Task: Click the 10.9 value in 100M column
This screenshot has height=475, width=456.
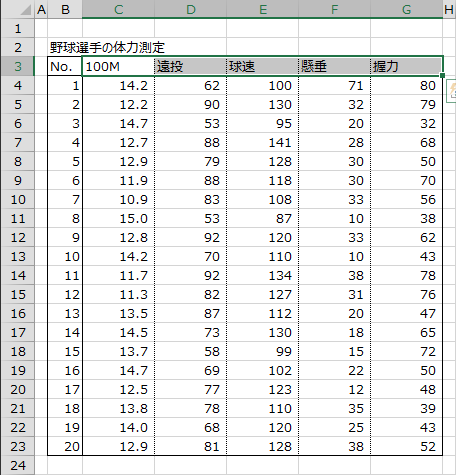Action: [x=118, y=199]
